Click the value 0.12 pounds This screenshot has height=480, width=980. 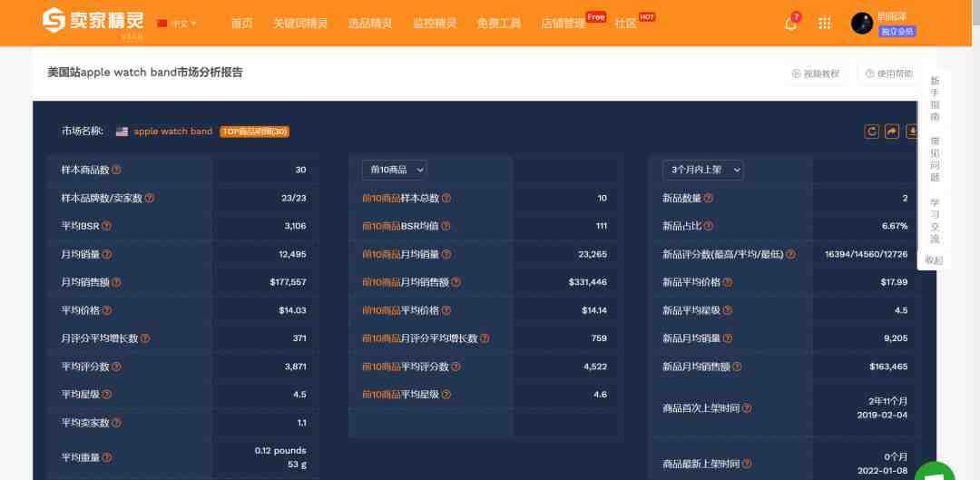(x=280, y=451)
